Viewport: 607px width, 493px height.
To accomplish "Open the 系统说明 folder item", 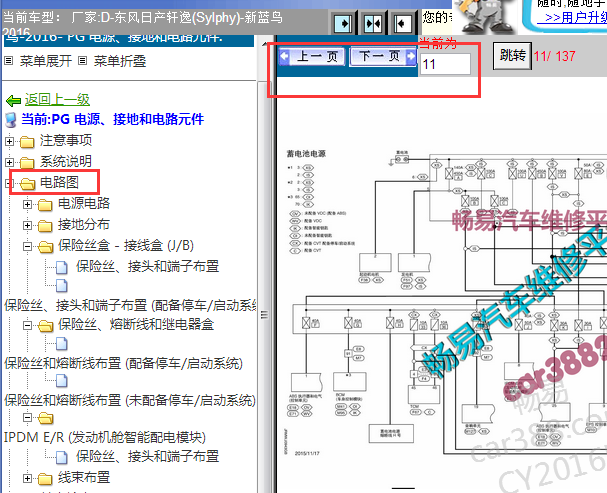I will [x=66, y=161].
